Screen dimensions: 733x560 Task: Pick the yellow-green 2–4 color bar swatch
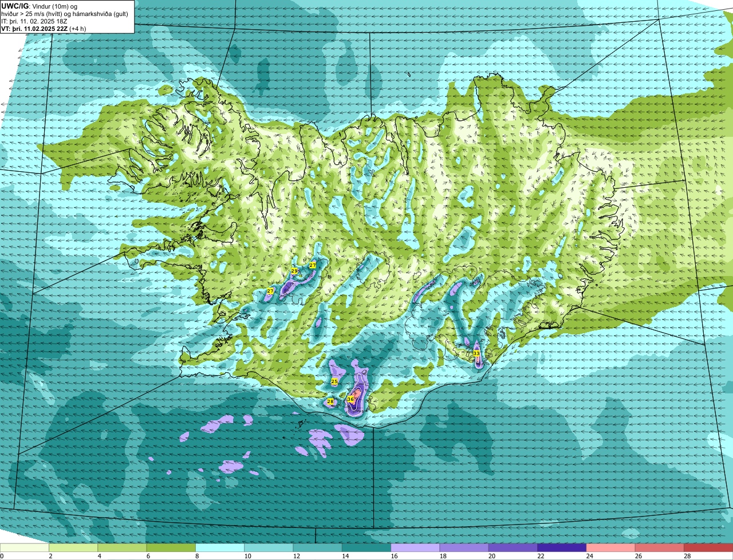pos(73,547)
